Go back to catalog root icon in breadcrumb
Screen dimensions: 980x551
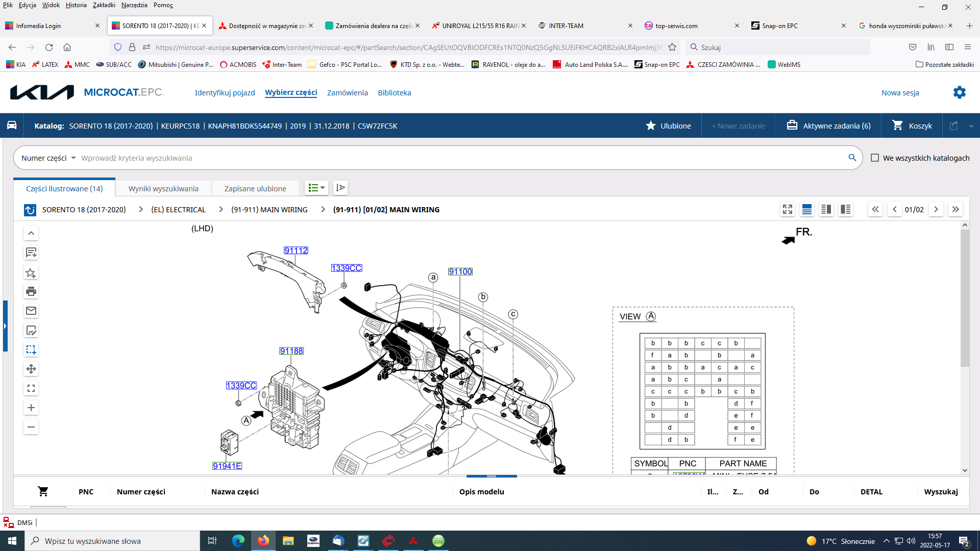pos(30,210)
